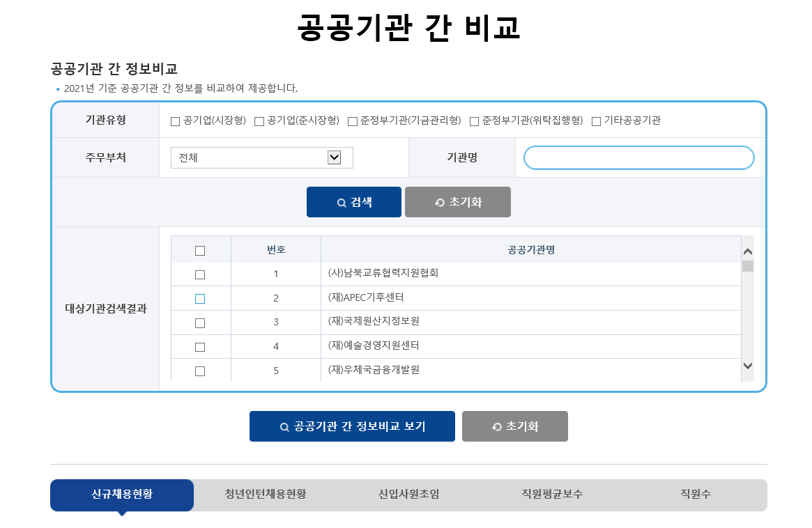812x528 pixels.
Task: Enable the 준정부기관(기금관리형) option
Action: point(353,121)
